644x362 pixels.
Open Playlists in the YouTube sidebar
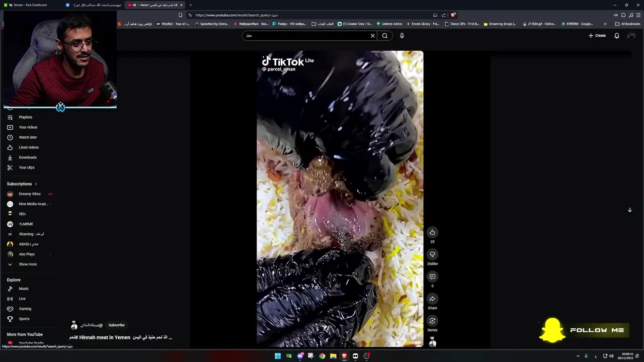(x=25, y=117)
